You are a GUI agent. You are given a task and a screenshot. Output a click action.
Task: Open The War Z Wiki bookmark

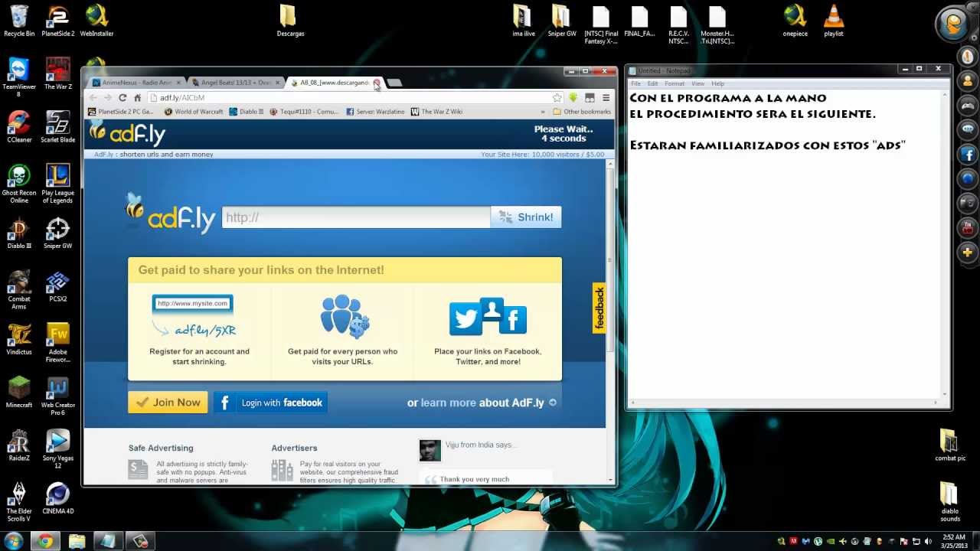click(x=436, y=112)
